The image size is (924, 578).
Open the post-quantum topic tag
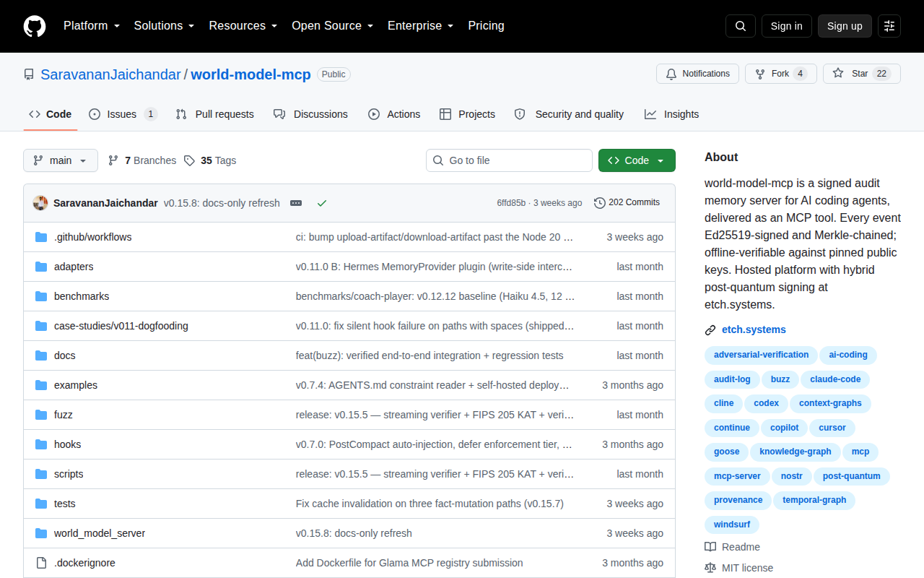point(852,476)
